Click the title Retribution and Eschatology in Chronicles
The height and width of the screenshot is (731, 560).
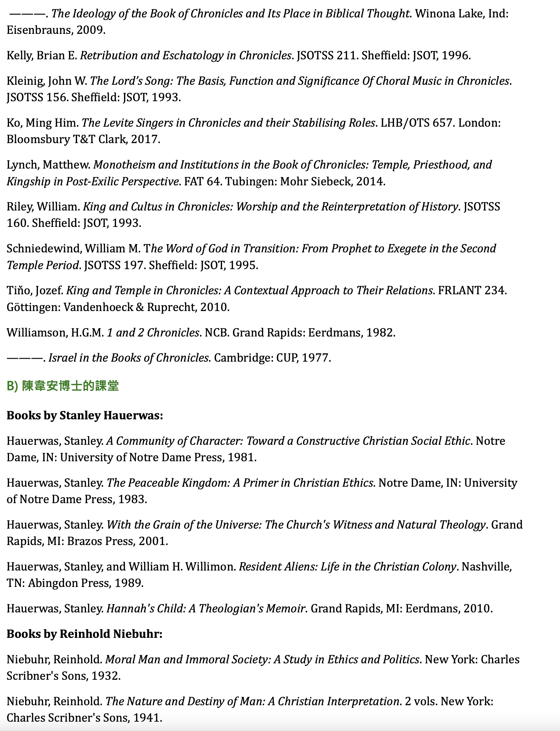tap(186, 55)
